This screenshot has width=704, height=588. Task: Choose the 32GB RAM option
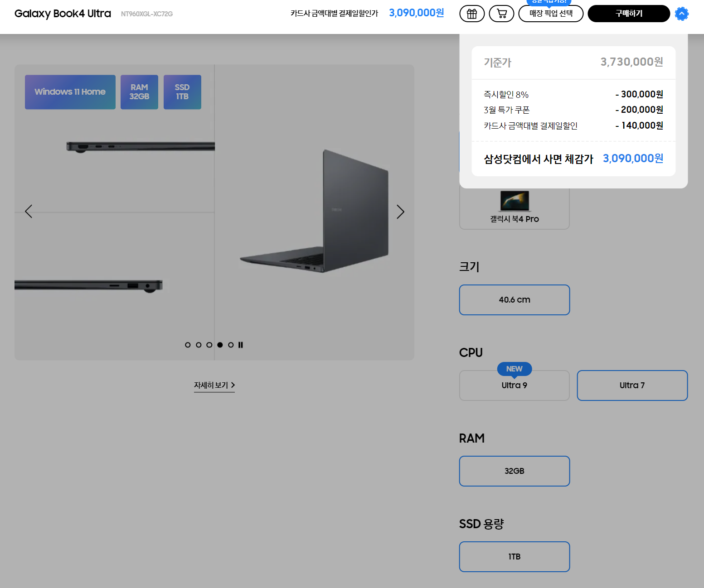pos(515,471)
